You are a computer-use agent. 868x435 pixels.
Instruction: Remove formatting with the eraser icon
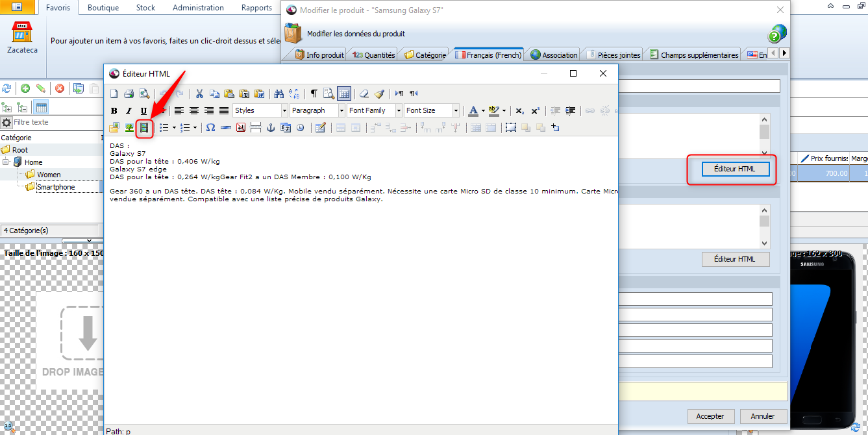tap(364, 93)
